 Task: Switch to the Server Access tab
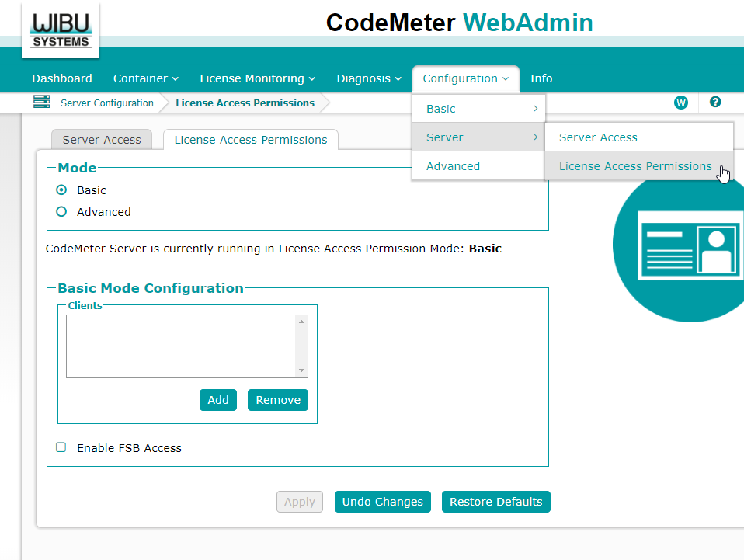(102, 140)
